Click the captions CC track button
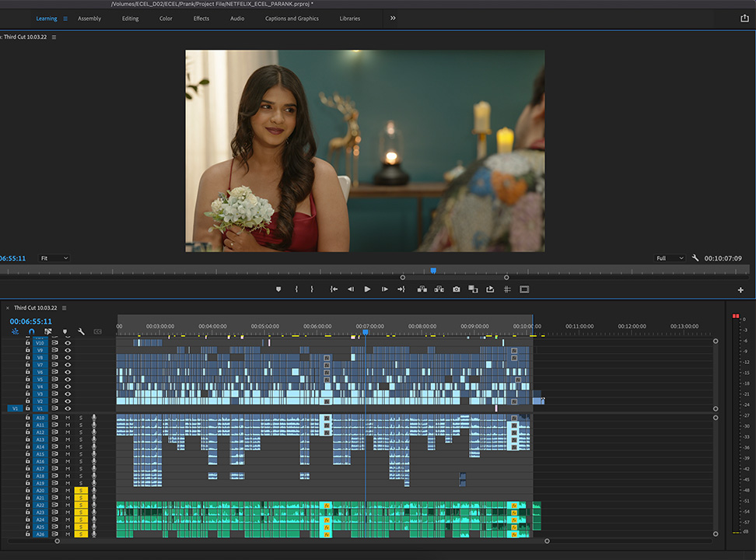 (x=97, y=331)
